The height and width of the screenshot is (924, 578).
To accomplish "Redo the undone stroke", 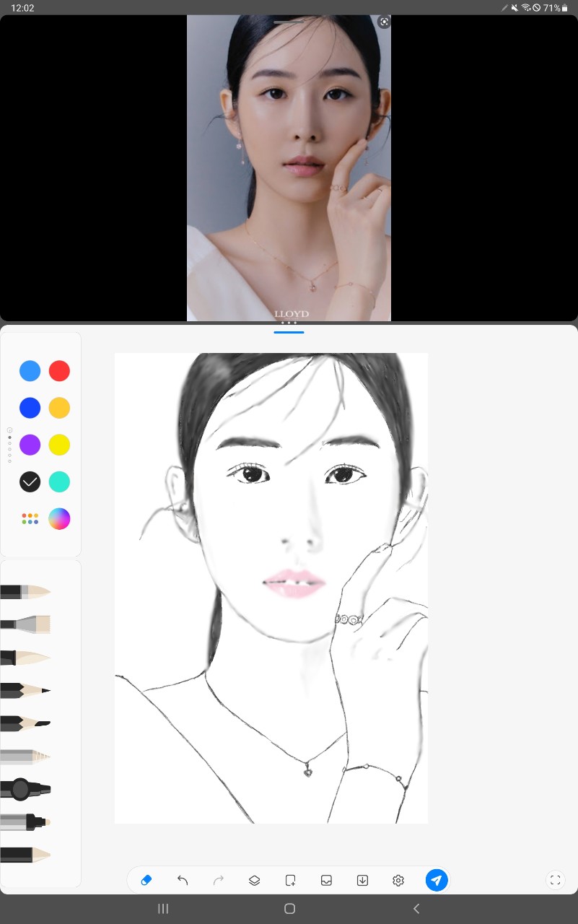I will click(x=219, y=881).
